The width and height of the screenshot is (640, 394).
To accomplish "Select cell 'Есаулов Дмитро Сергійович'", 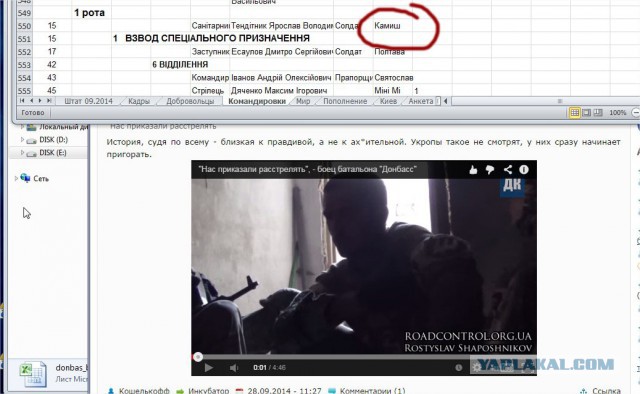I will tap(282, 52).
